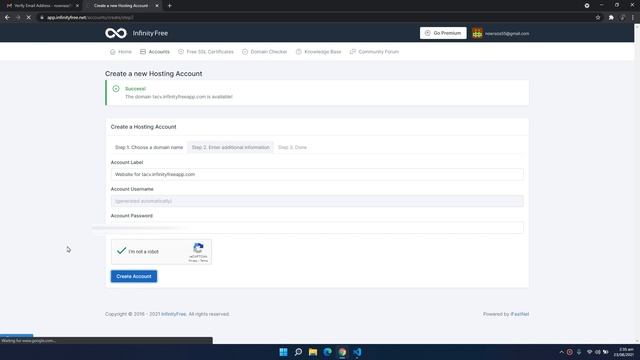
Task: Stop page loading with X button
Action: click(29, 18)
